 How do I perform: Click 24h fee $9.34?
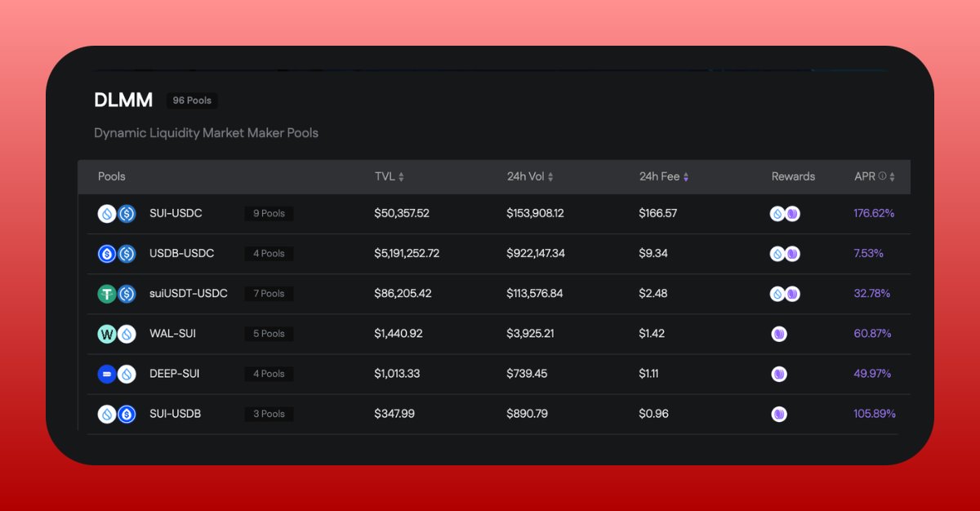[x=653, y=253]
